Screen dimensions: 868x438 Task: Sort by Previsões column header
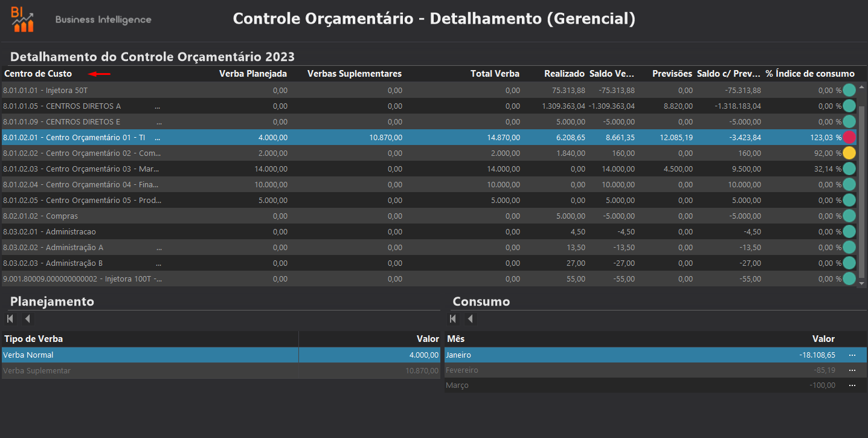(672, 74)
